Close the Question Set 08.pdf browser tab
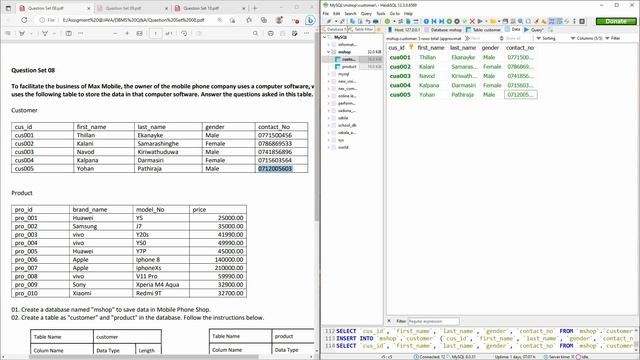Viewport: 640px width, 360px height. click(89, 8)
